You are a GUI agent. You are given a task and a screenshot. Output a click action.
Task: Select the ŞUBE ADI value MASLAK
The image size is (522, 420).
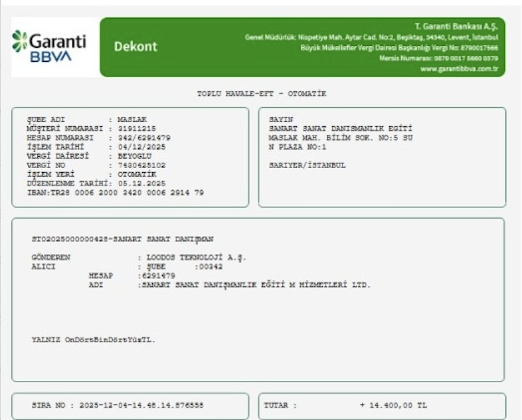click(x=132, y=119)
